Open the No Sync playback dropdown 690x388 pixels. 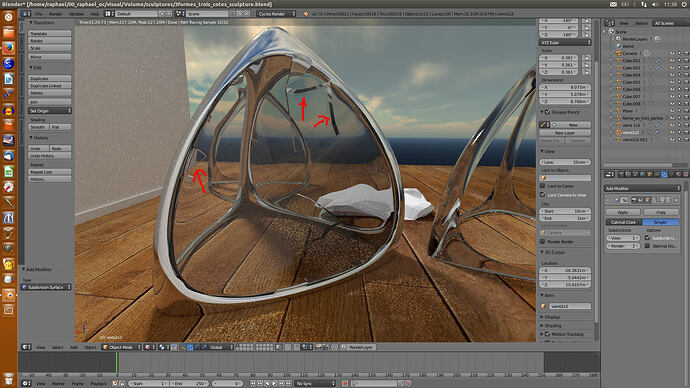(315, 383)
